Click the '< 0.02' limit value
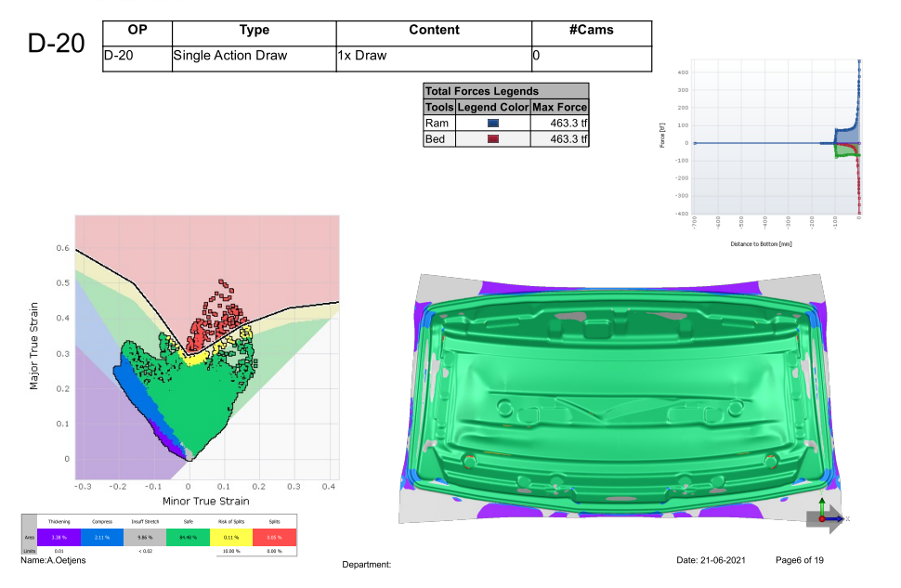 click(x=146, y=551)
